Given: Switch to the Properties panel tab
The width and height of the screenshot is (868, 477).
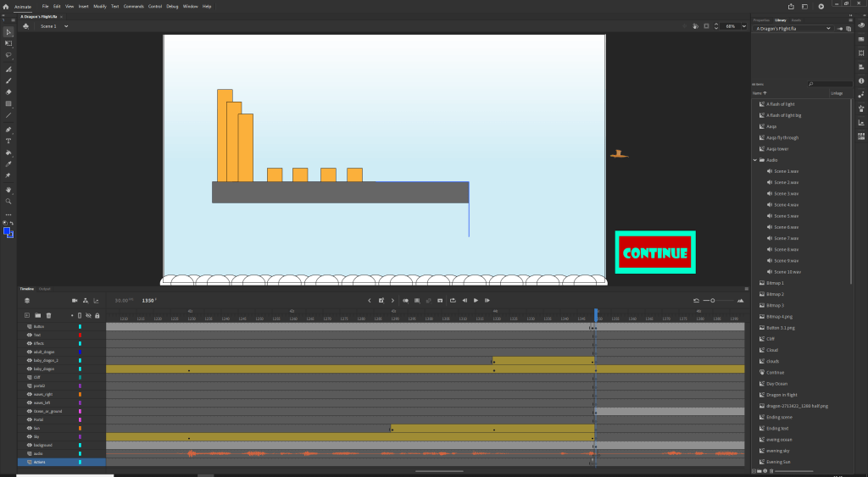Looking at the screenshot, I should tap(761, 19).
